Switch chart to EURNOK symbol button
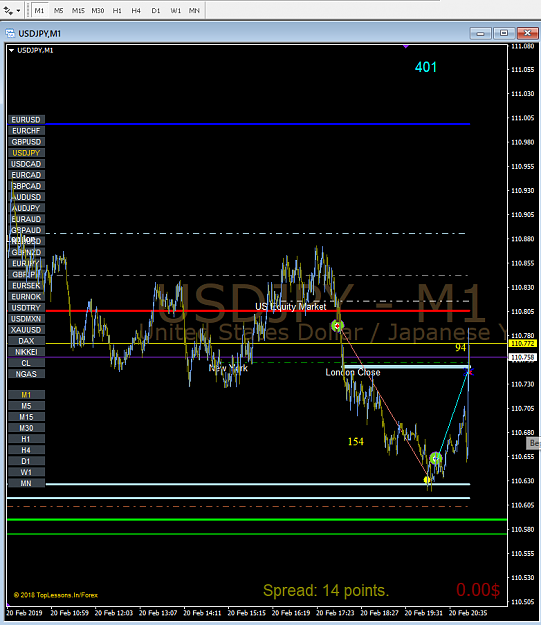 pos(26,297)
